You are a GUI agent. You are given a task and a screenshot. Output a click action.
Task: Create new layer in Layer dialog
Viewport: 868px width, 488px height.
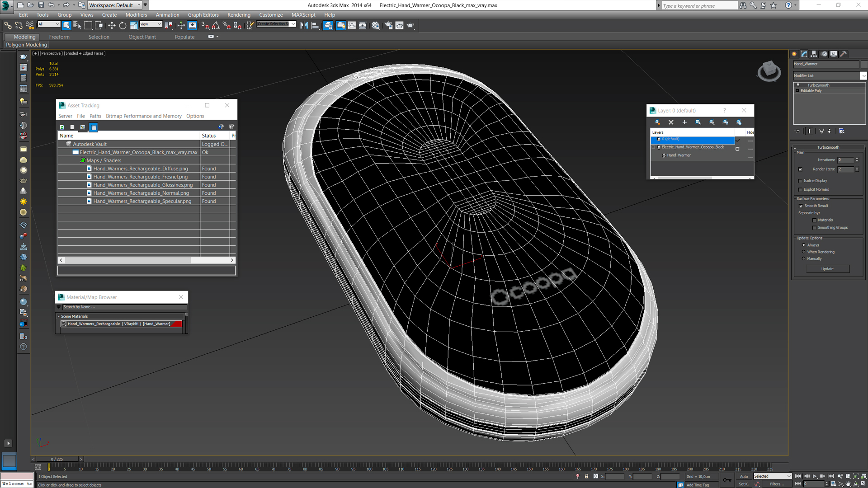pyautogui.click(x=657, y=122)
